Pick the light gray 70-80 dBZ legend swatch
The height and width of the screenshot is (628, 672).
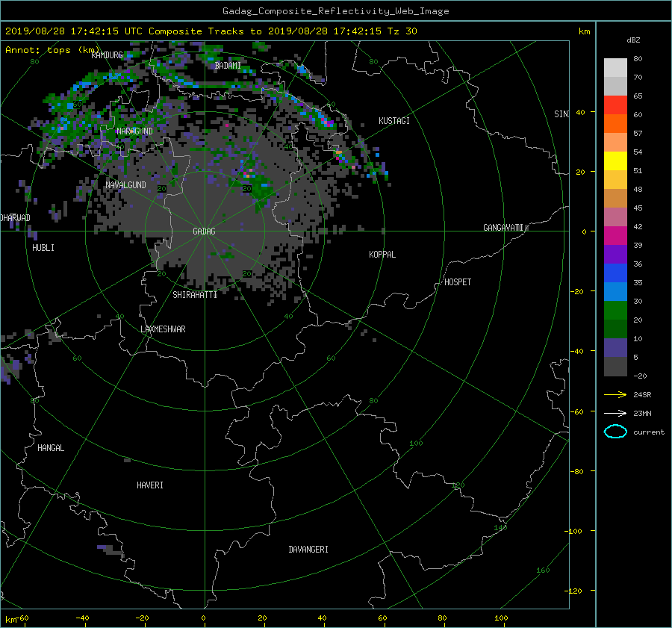coord(615,68)
